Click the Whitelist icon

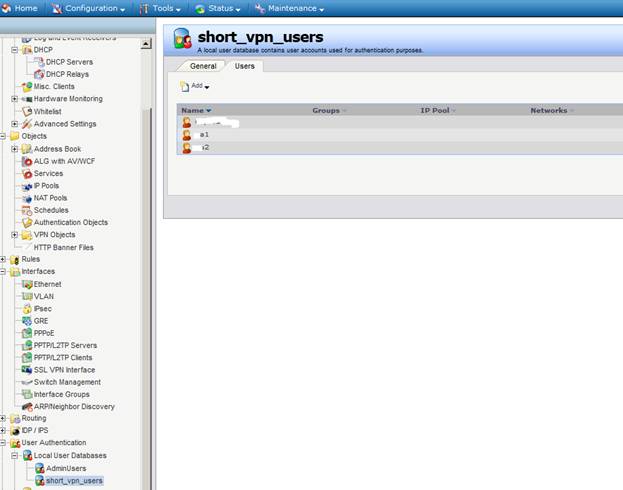pos(27,111)
